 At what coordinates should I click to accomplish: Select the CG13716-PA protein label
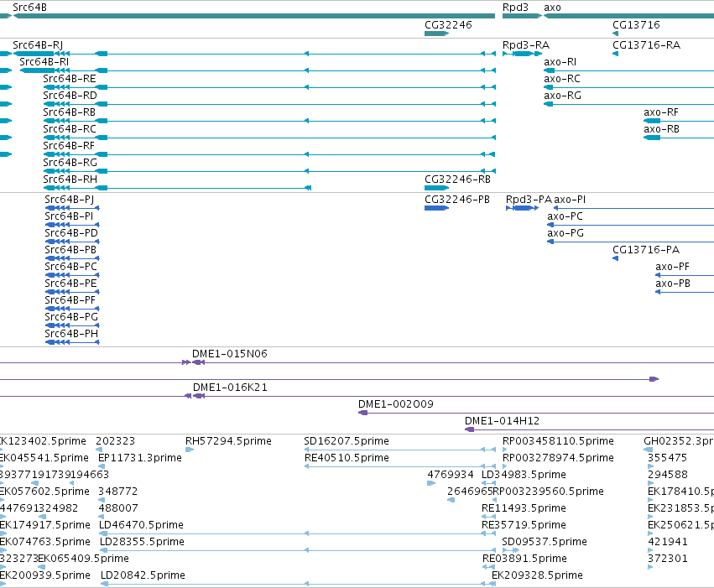point(646,250)
